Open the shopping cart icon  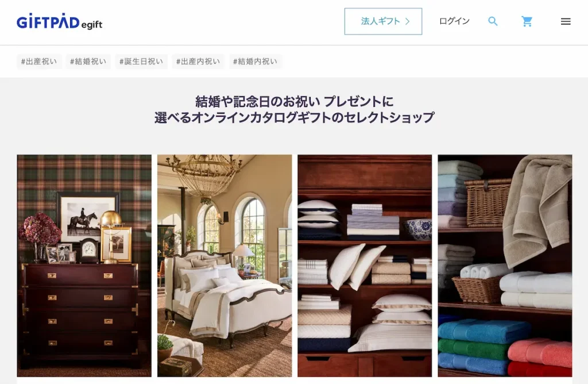[527, 21]
